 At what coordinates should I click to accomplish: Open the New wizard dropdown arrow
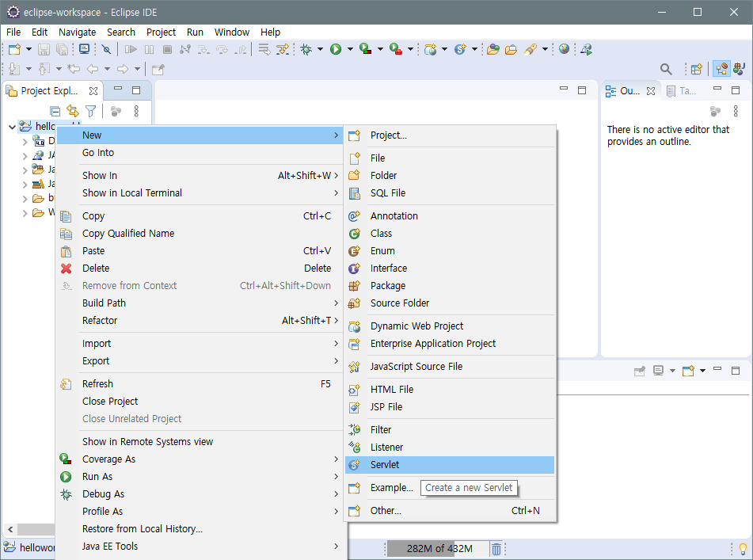coord(29,49)
